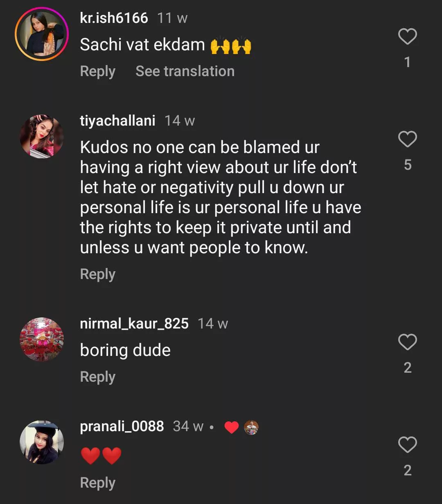Like the comment by kr.ish6166

[407, 37]
